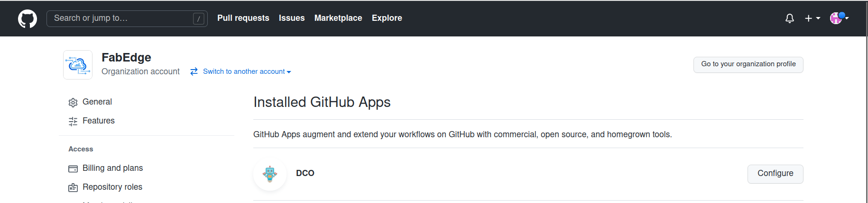The width and height of the screenshot is (868, 203).
Task: Open Pull requests in the top nav
Action: coord(243,18)
